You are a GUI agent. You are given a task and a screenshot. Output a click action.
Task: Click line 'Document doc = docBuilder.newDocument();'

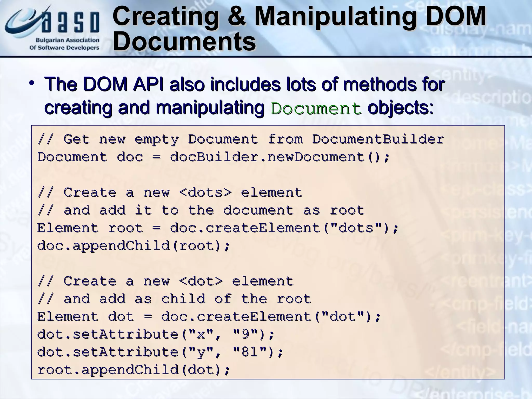(x=214, y=157)
